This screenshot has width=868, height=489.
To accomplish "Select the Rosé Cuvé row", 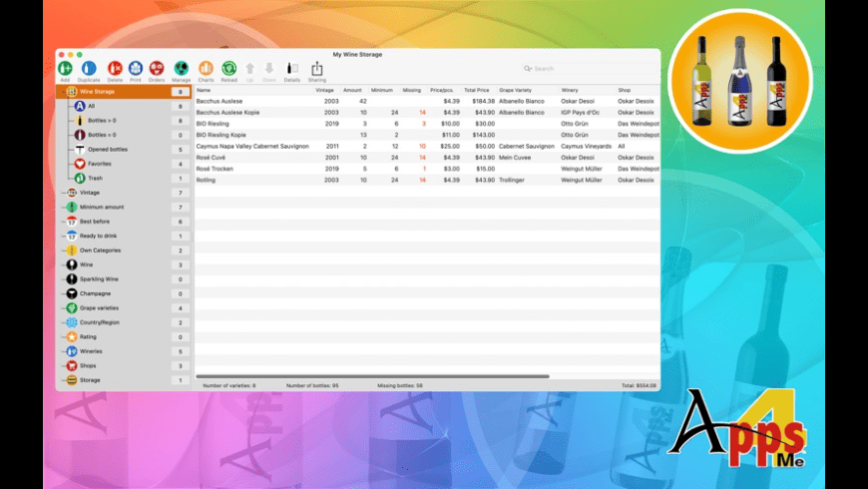I will (427, 158).
